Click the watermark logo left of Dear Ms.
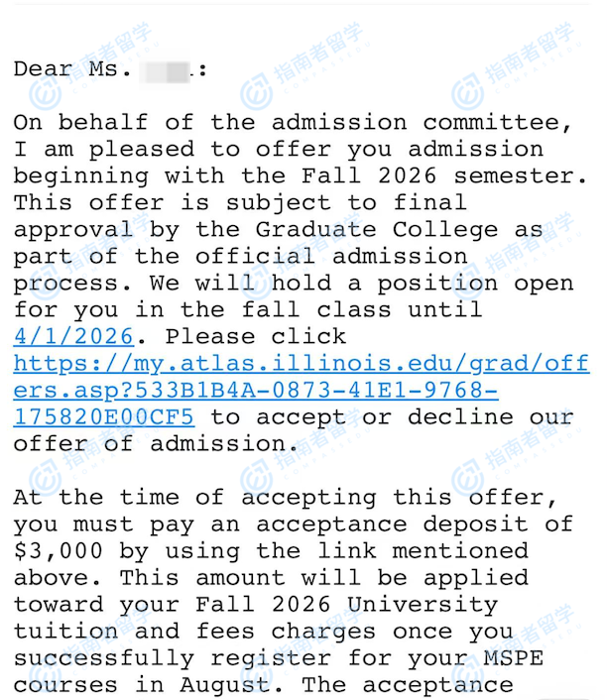 (44, 94)
